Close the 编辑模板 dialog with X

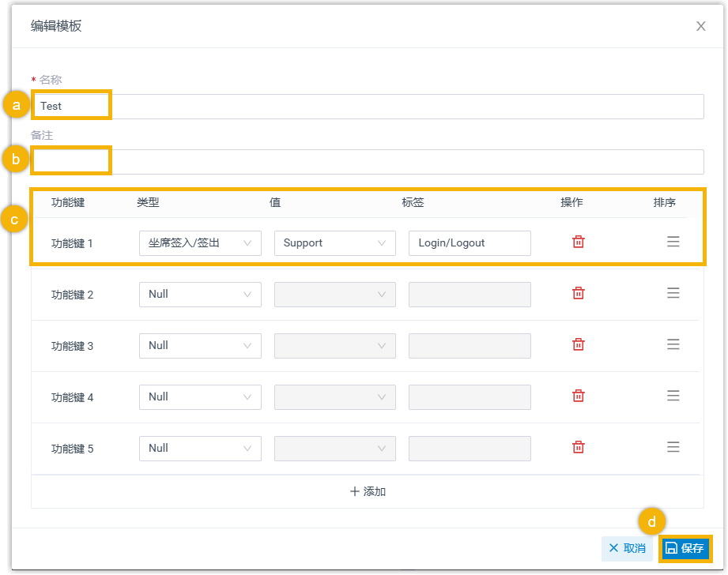(x=700, y=26)
